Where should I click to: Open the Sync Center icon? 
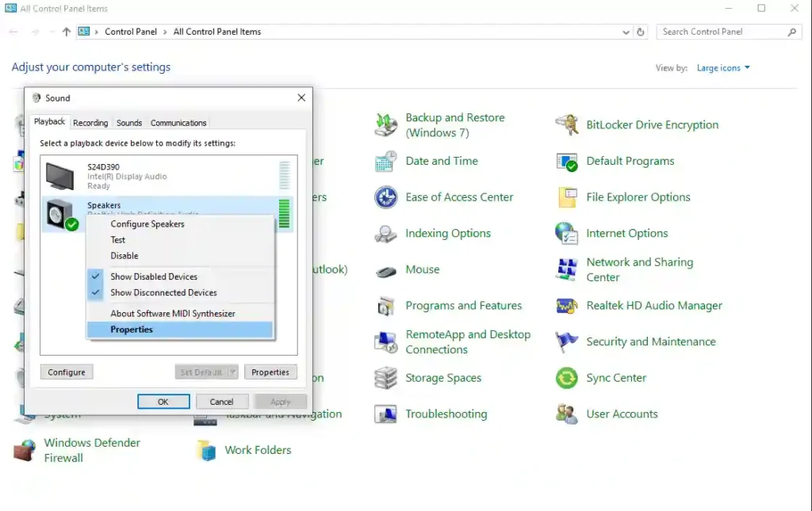566,378
